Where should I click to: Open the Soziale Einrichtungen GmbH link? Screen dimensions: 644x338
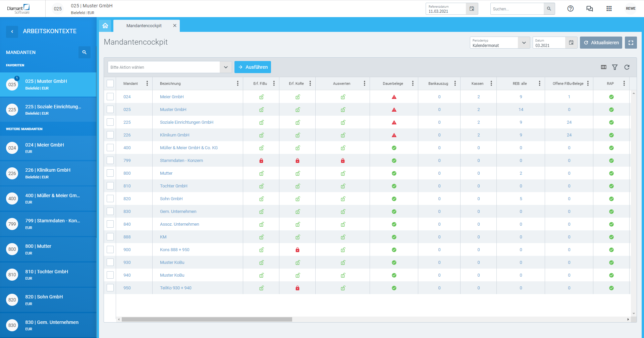pyautogui.click(x=186, y=122)
